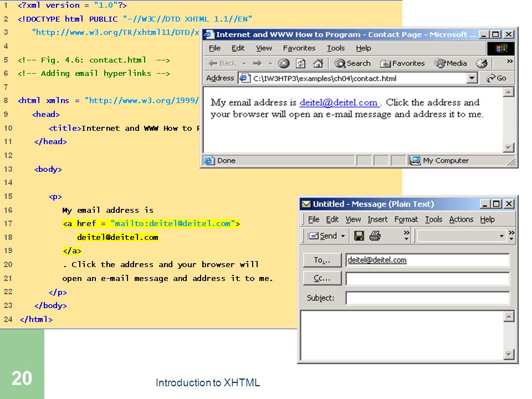Click slide number 20
532x399 pixels.
point(22,378)
